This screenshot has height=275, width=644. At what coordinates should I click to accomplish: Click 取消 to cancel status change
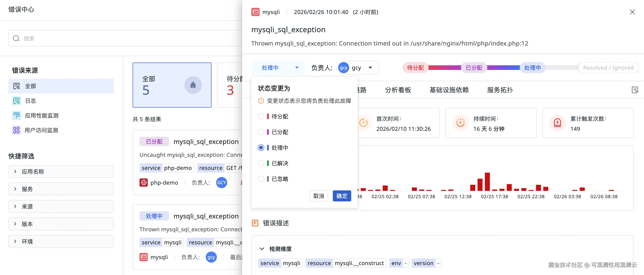tap(319, 196)
